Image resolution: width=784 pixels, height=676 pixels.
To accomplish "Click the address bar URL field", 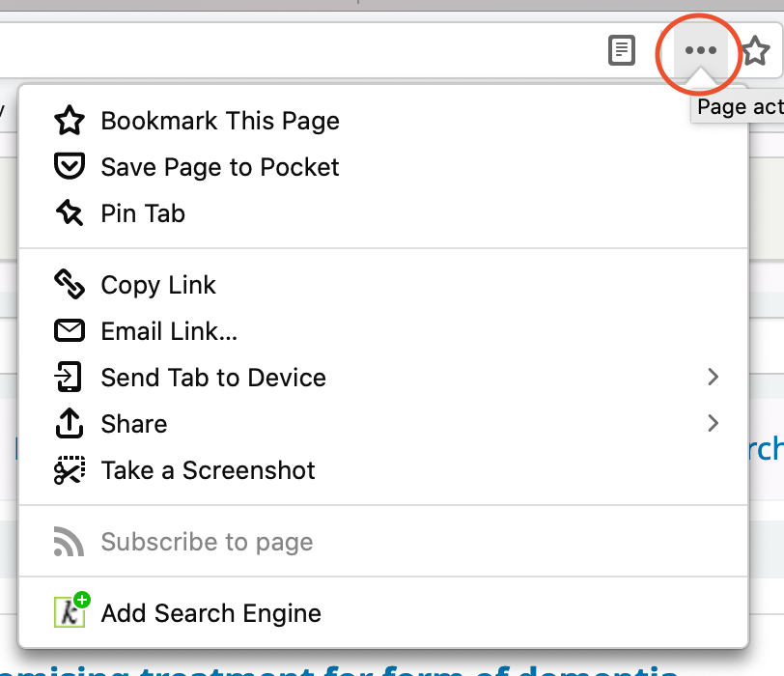I will pyautogui.click(x=290, y=51).
